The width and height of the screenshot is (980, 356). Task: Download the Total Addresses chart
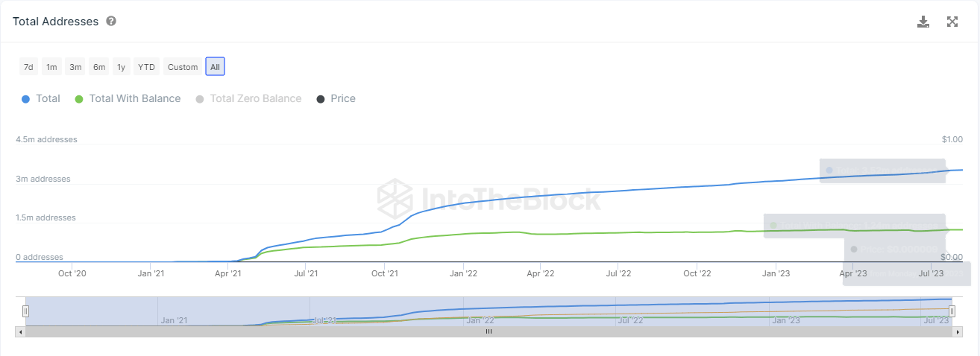[x=923, y=22]
